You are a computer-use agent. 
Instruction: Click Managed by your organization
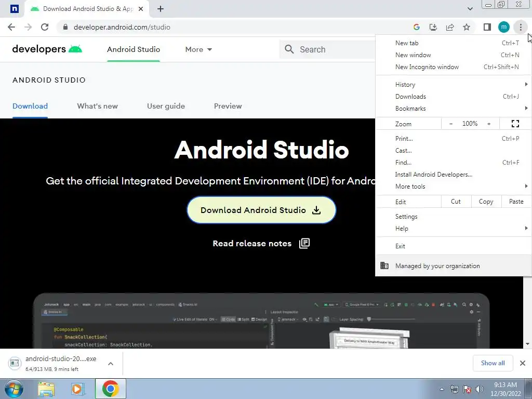pos(454,266)
